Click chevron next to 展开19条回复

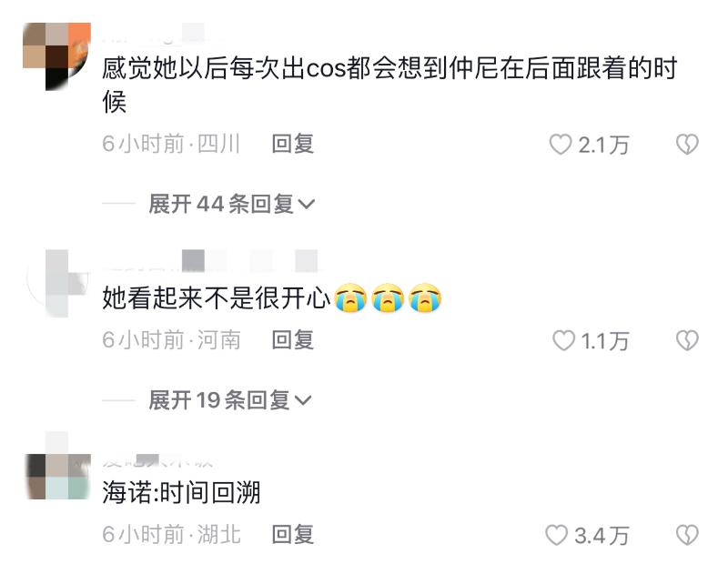[x=303, y=400]
